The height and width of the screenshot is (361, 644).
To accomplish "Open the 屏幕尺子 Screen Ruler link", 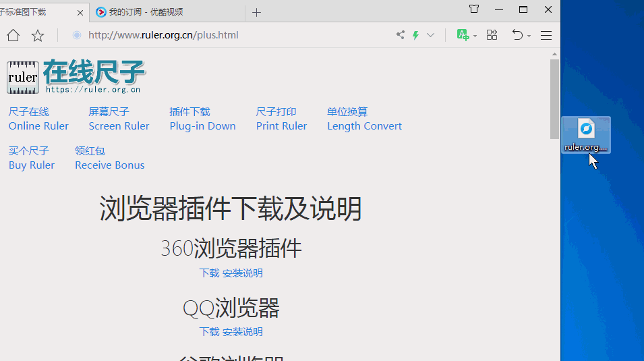I will tap(119, 119).
